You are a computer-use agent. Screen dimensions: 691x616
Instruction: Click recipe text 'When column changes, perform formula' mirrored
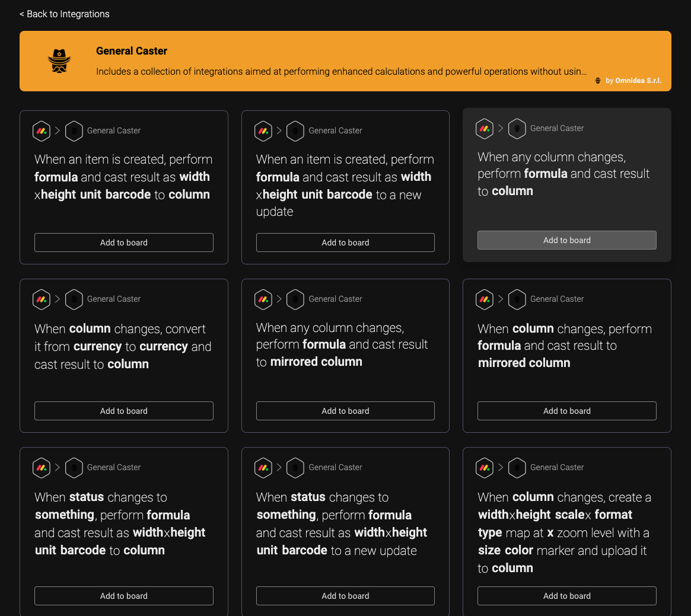pyautogui.click(x=565, y=346)
